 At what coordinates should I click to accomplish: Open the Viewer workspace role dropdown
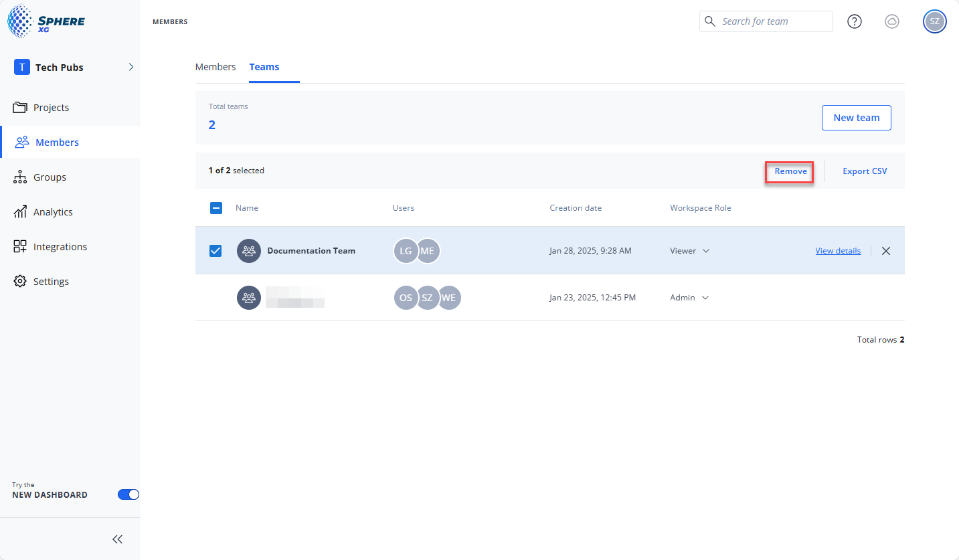click(x=689, y=251)
